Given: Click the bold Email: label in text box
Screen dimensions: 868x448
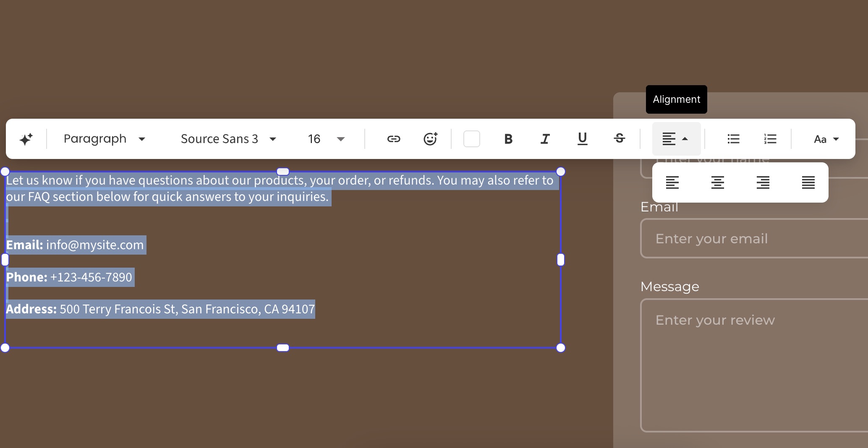Looking at the screenshot, I should coord(25,245).
